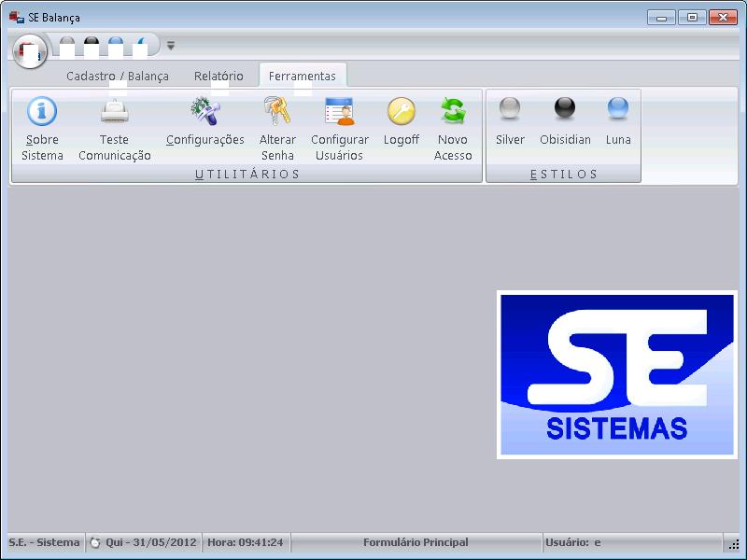Click the clock icon in status bar
The height and width of the screenshot is (560, 747).
click(x=94, y=542)
